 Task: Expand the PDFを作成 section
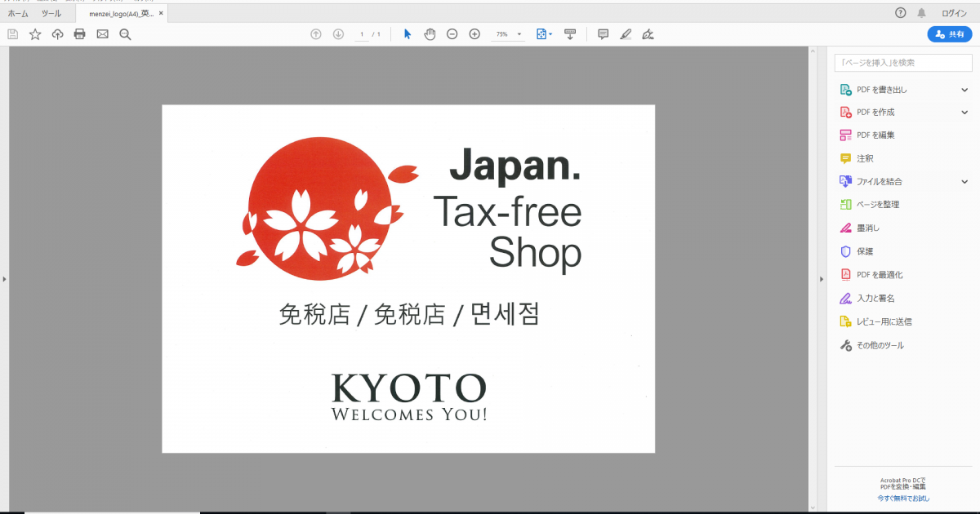(964, 113)
